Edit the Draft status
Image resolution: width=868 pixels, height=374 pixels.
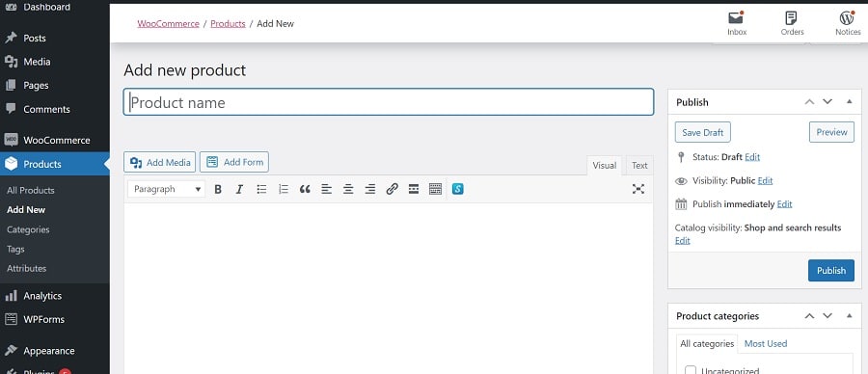752,157
